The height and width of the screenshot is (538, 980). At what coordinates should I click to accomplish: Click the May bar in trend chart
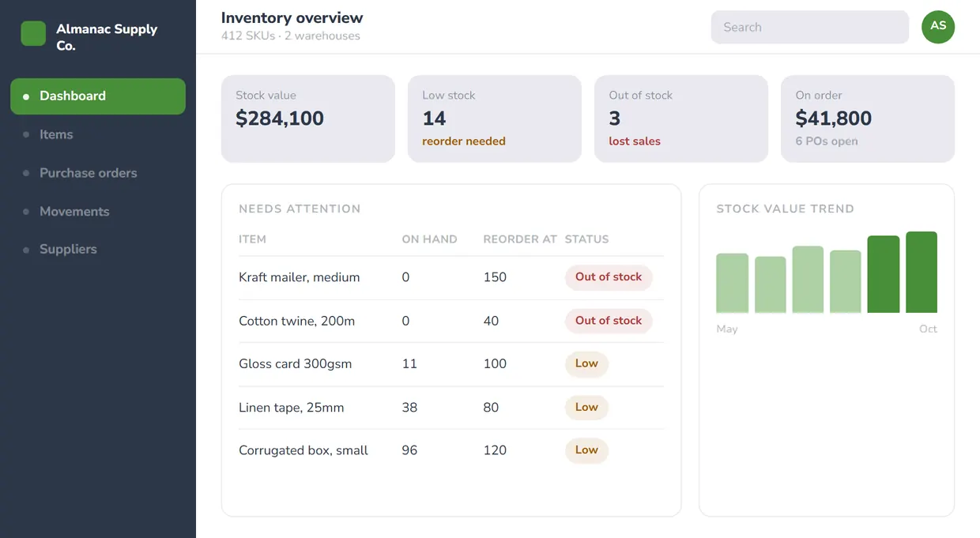coord(733,283)
